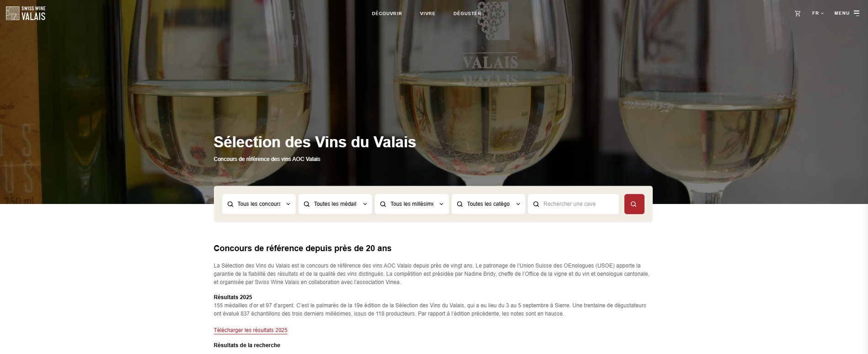
Task: Click the hamburger menu icon
Action: (x=856, y=13)
